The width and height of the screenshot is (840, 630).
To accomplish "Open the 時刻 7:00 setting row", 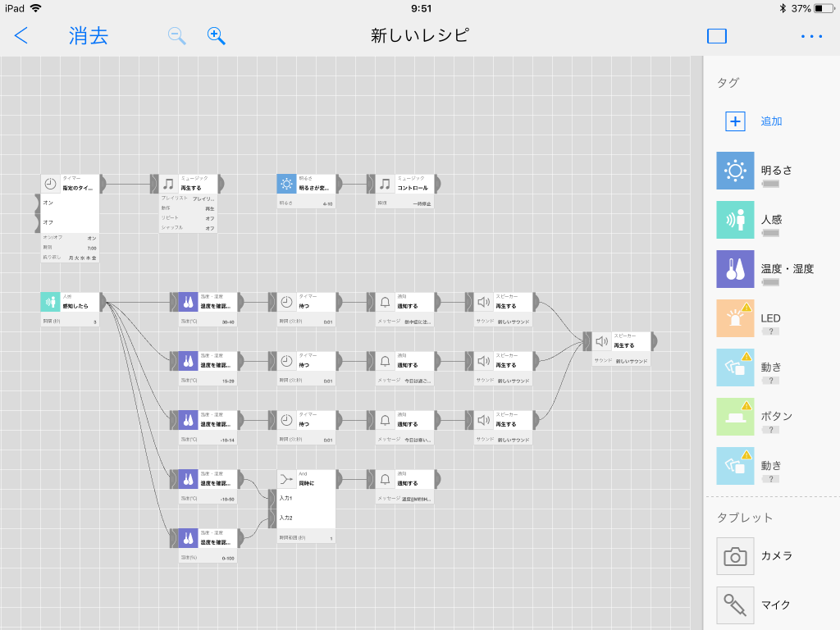I will 70,248.
